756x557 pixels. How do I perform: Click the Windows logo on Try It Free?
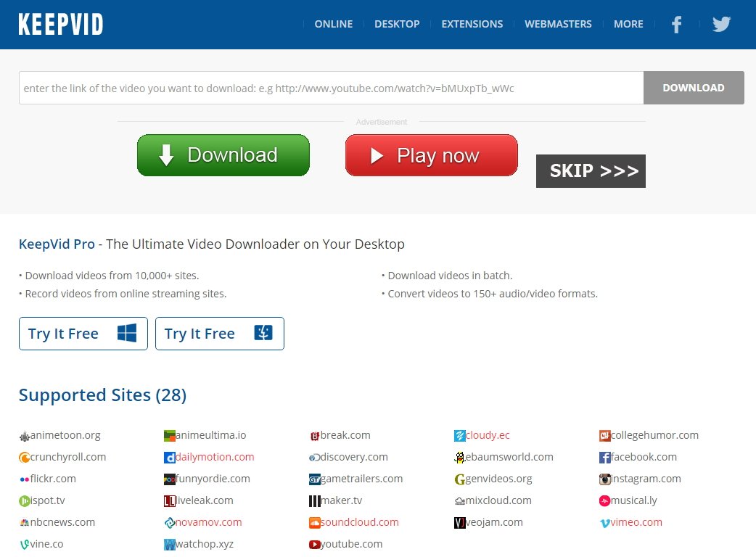point(127,333)
